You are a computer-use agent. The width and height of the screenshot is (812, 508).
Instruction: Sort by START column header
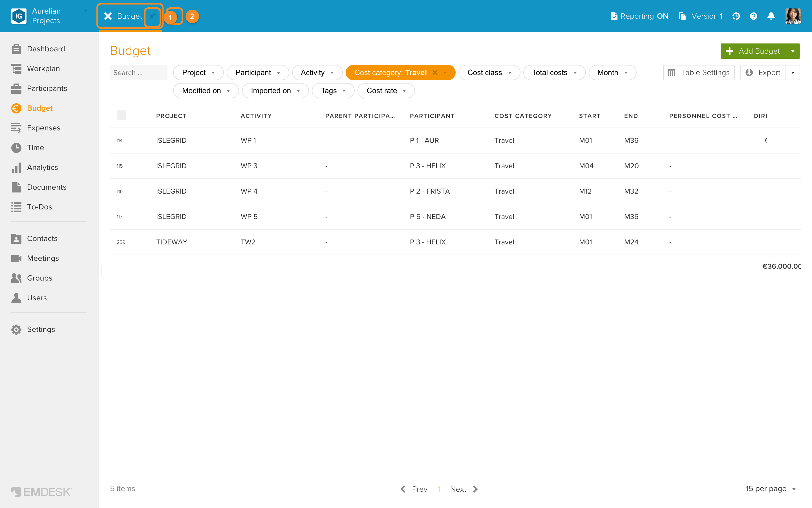pyautogui.click(x=590, y=116)
